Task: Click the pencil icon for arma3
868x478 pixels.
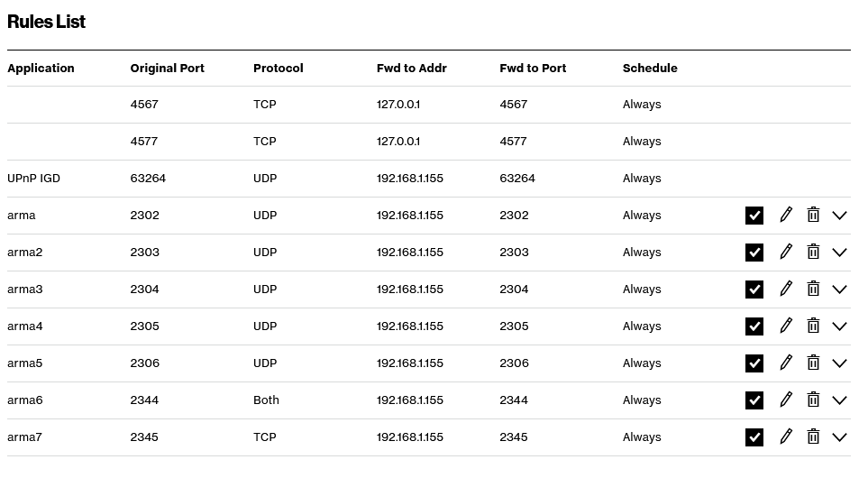Action: [x=786, y=289]
